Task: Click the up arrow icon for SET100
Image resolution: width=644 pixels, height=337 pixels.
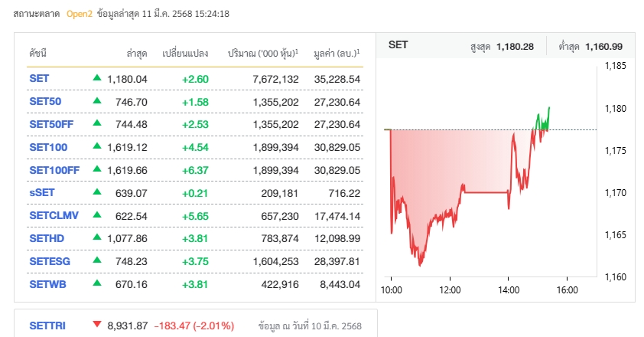Action: point(96,146)
